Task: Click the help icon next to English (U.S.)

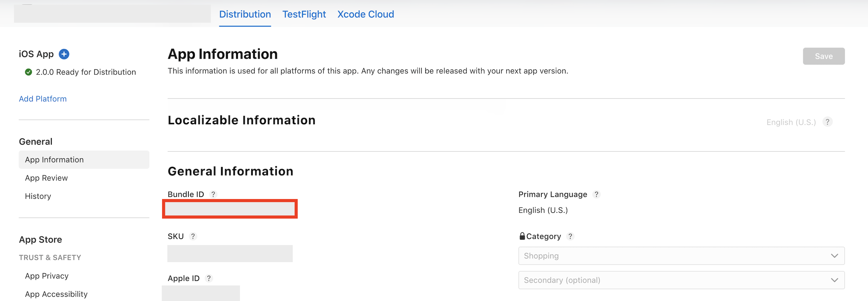Action: (x=827, y=122)
